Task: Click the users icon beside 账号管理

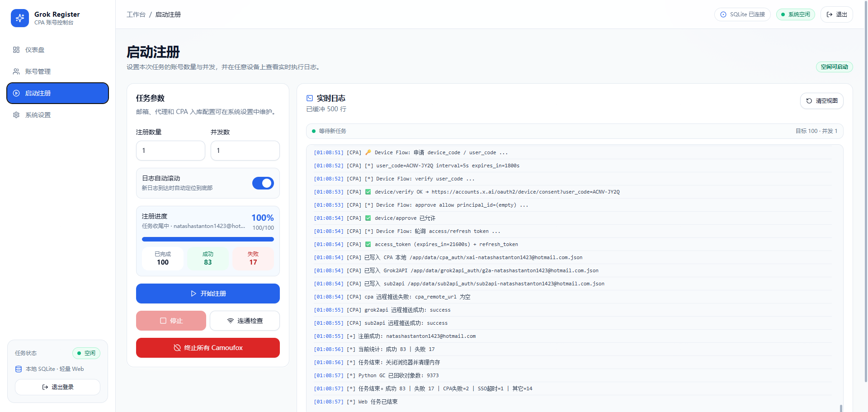Action: tap(16, 71)
